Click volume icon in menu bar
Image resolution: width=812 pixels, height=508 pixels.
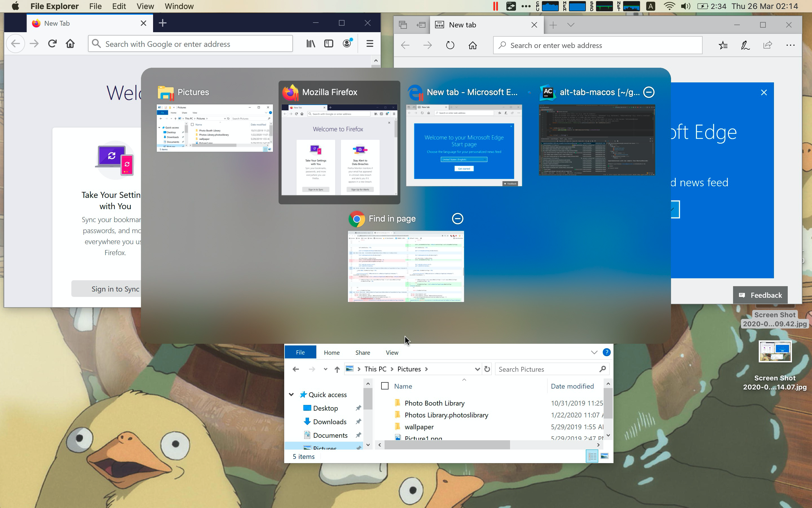[686, 6]
